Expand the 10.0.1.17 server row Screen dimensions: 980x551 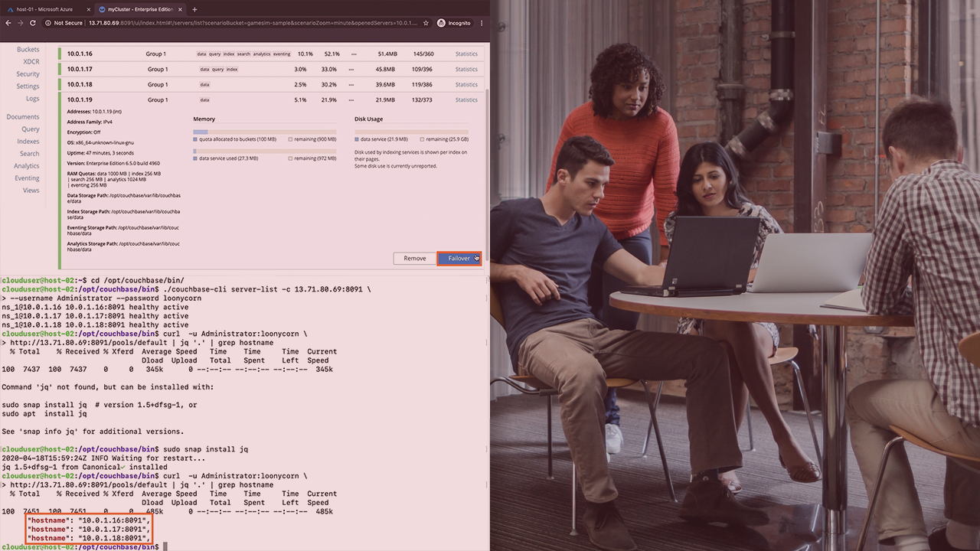[x=80, y=69]
